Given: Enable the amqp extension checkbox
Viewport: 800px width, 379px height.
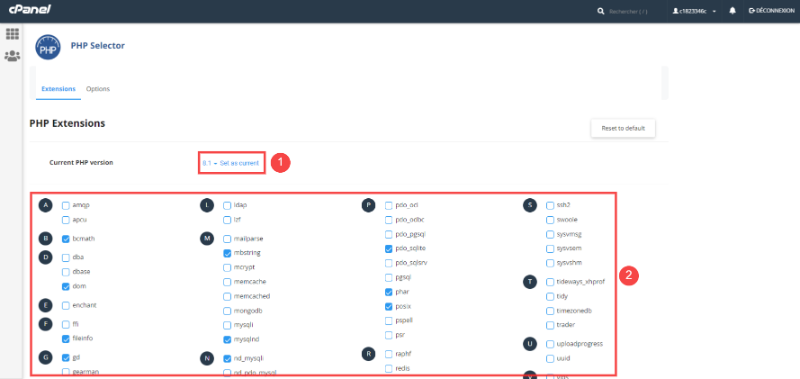Looking at the screenshot, I should pyautogui.click(x=66, y=206).
